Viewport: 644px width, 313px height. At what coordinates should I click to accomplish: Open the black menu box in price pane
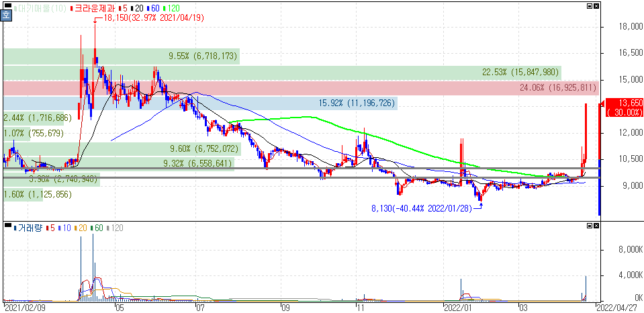8,7
